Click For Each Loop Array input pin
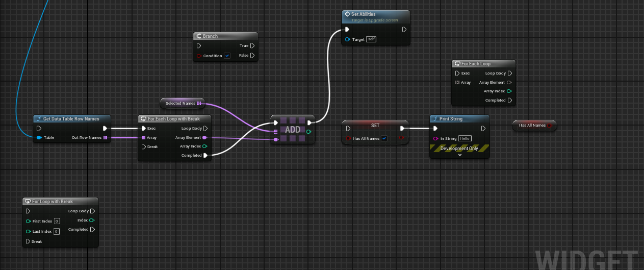This screenshot has height=270, width=644. tap(457, 82)
